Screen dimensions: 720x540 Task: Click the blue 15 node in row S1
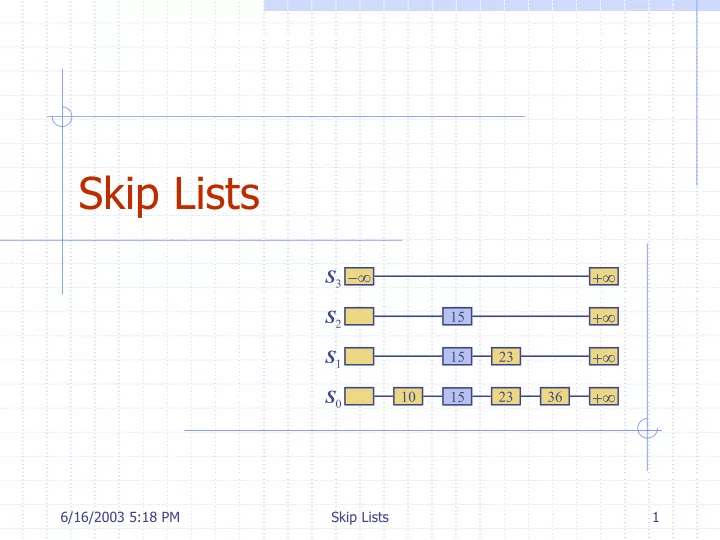(457, 356)
